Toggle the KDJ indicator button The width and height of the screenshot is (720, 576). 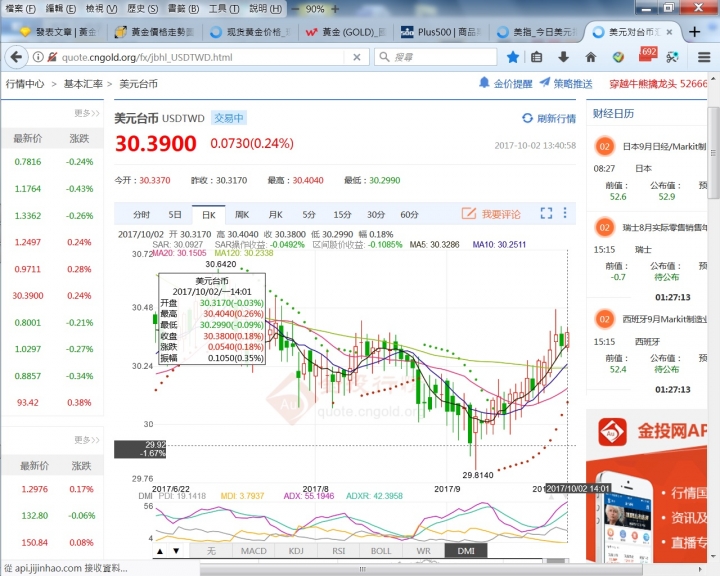[x=296, y=550]
